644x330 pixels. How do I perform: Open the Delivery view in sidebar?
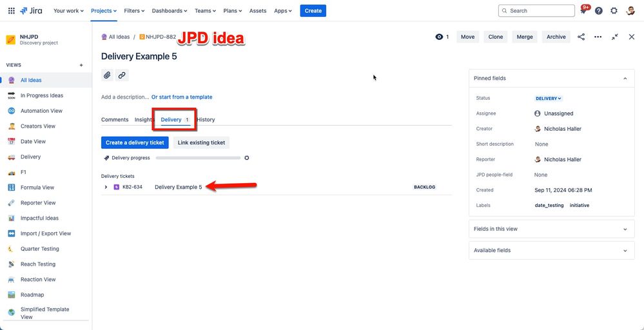46,157
